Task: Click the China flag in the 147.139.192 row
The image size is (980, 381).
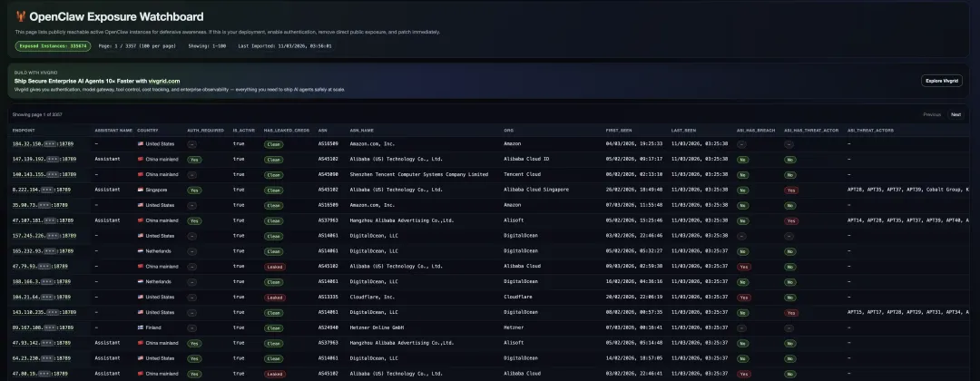Action: coord(141,160)
